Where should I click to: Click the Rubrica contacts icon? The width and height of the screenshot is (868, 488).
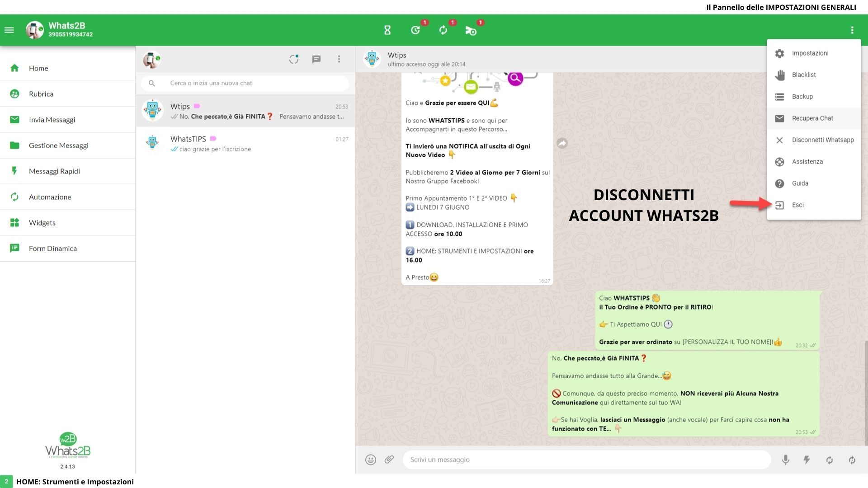[14, 94]
